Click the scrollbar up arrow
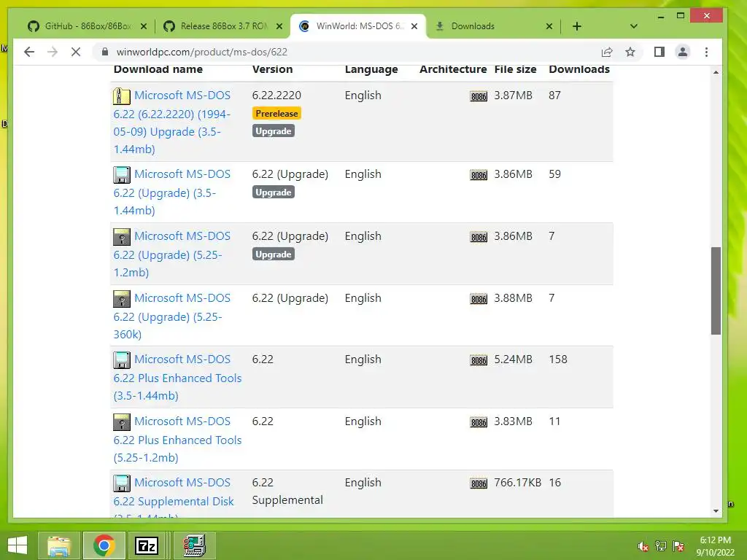 (x=716, y=72)
